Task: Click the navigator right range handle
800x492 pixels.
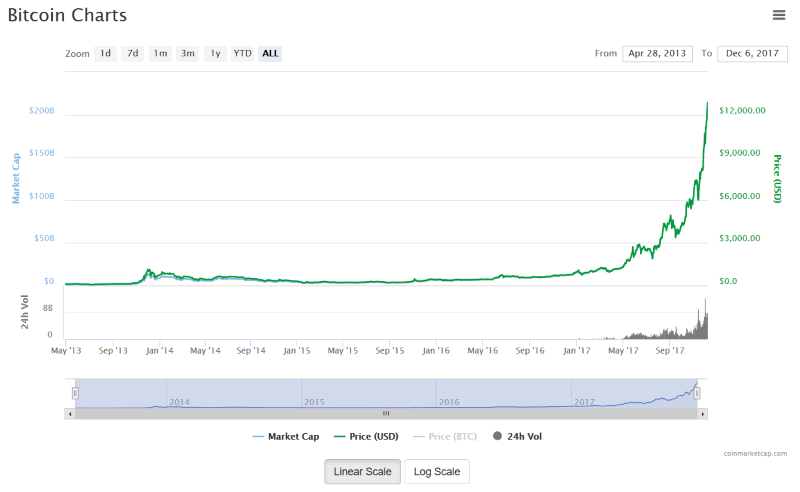Action: click(697, 393)
